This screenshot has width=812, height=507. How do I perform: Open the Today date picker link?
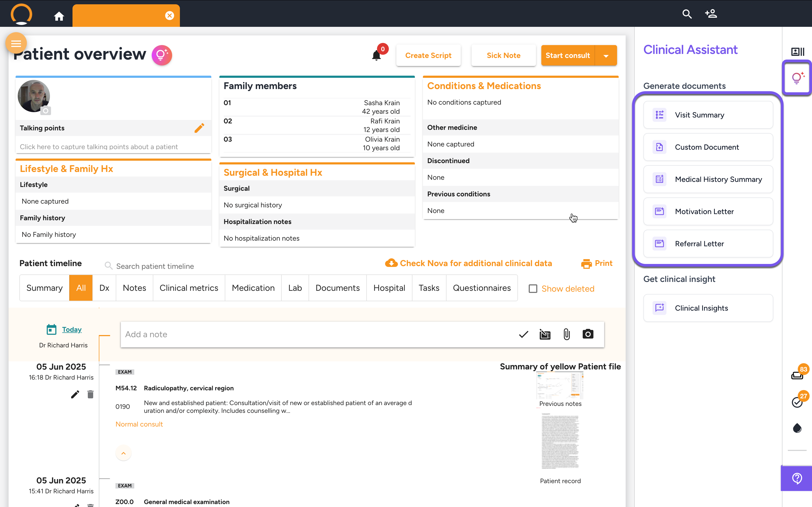pyautogui.click(x=71, y=329)
